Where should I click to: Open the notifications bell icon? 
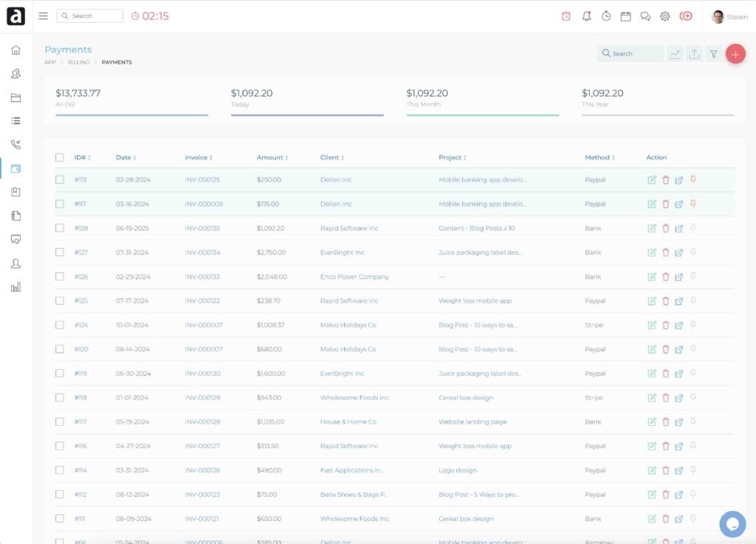point(586,16)
